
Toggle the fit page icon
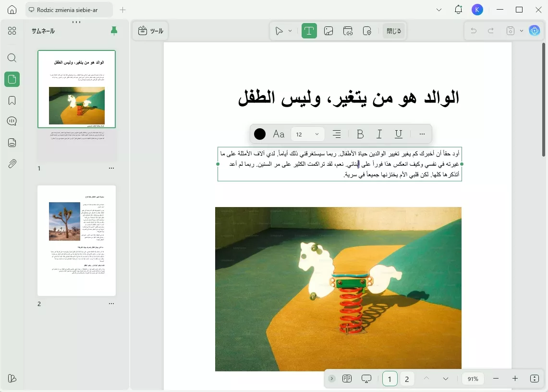point(535,379)
